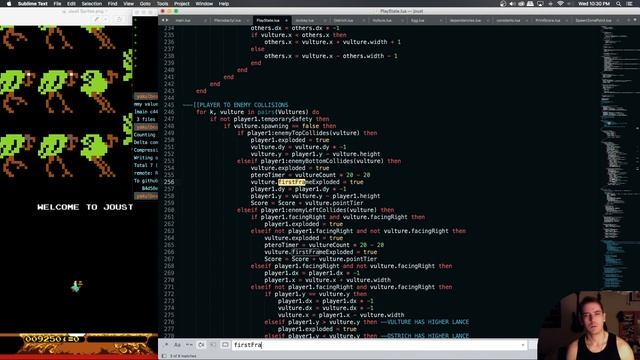Open the Selection menu
This screenshot has height=360, width=640.
tap(92, 4)
